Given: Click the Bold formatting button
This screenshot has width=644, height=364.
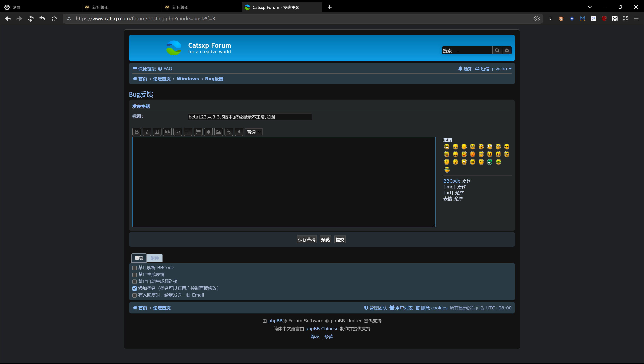Looking at the screenshot, I should [x=137, y=132].
